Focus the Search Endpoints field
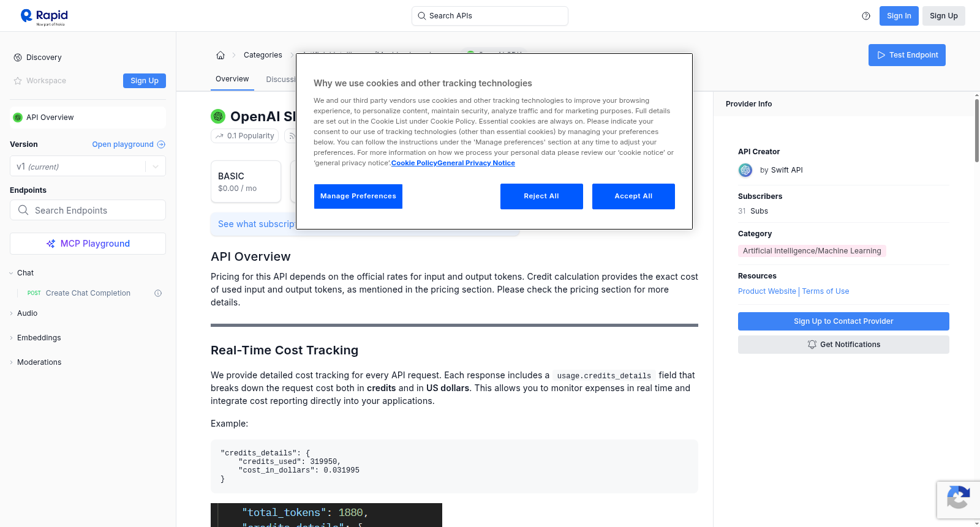The height and width of the screenshot is (527, 980). point(88,210)
